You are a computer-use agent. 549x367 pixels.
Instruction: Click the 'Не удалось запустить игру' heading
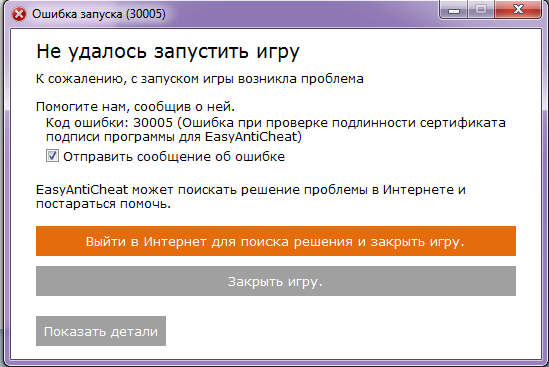click(x=168, y=52)
